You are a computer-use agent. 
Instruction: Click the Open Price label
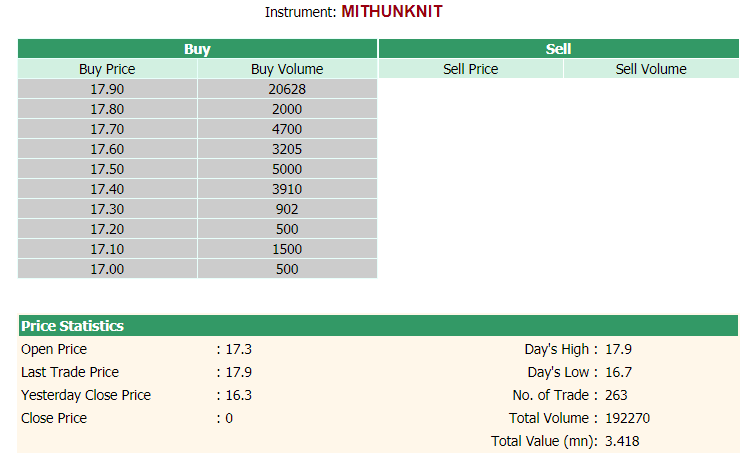[x=54, y=349]
